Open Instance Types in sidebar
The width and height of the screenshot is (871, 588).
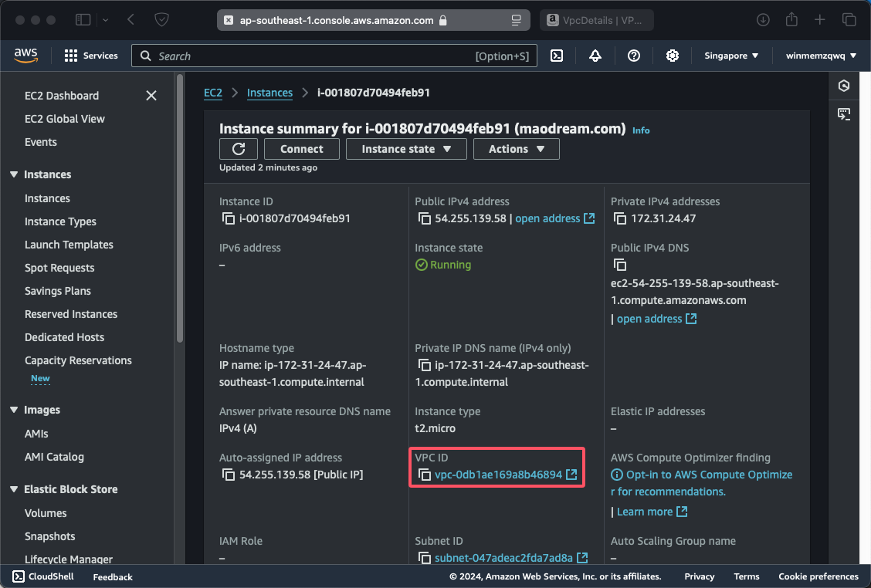pos(60,221)
